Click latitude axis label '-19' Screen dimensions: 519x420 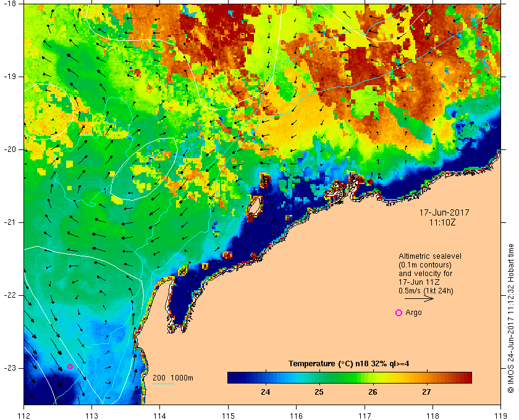pos(9,77)
